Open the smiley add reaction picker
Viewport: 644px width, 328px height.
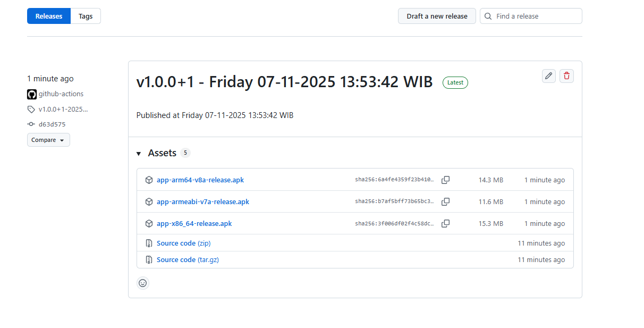pos(142,283)
